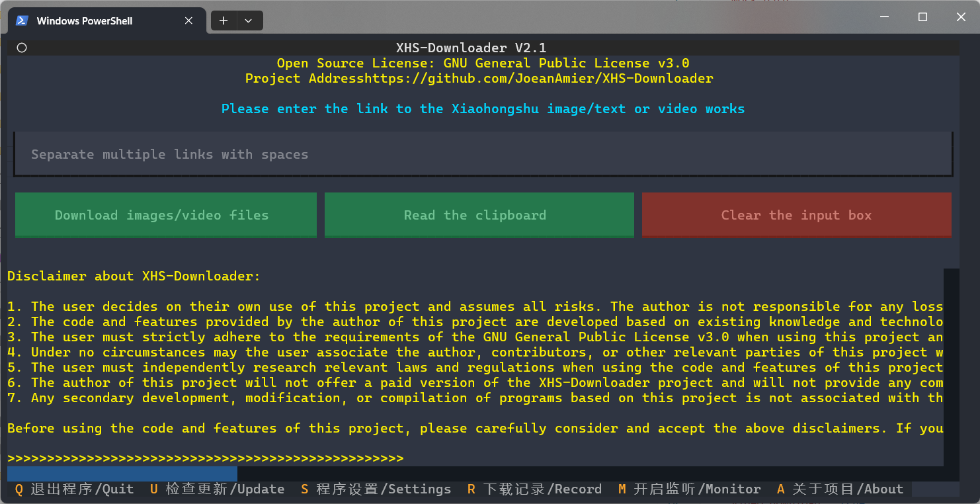Maximize the terminal window
The height and width of the screenshot is (504, 980).
click(x=922, y=17)
